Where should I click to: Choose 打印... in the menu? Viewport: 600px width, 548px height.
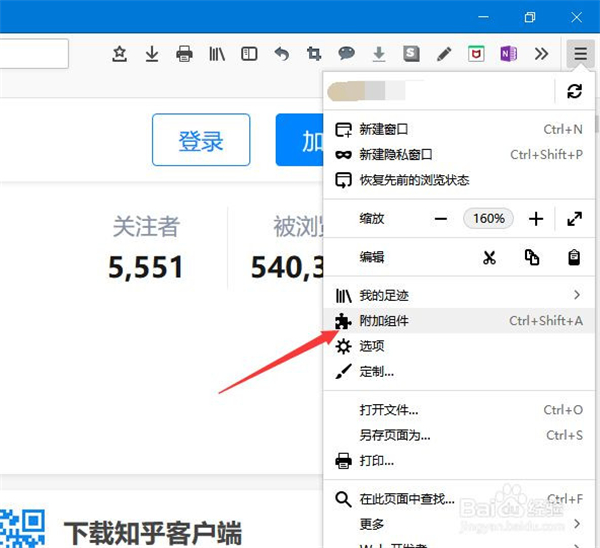tap(459, 460)
